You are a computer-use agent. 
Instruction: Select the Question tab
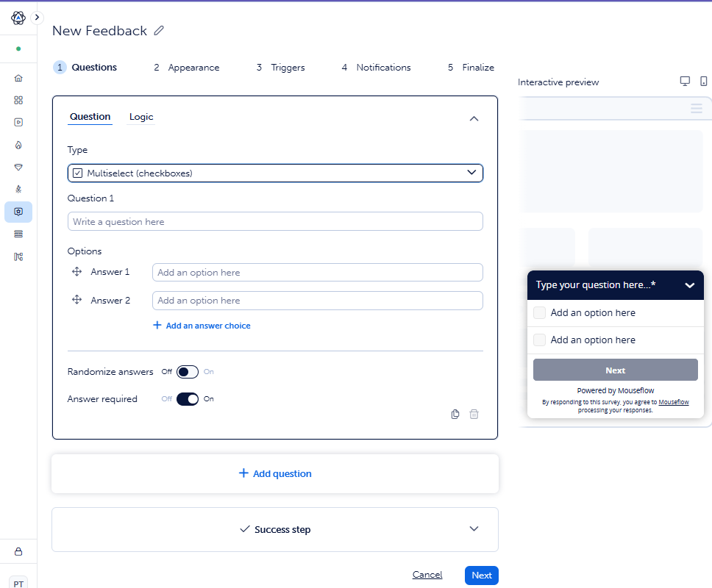click(90, 117)
